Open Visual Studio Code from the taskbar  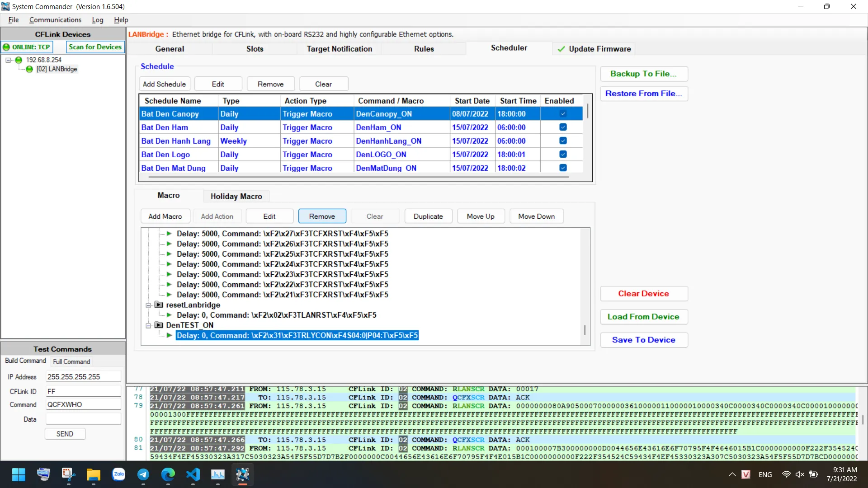click(193, 474)
